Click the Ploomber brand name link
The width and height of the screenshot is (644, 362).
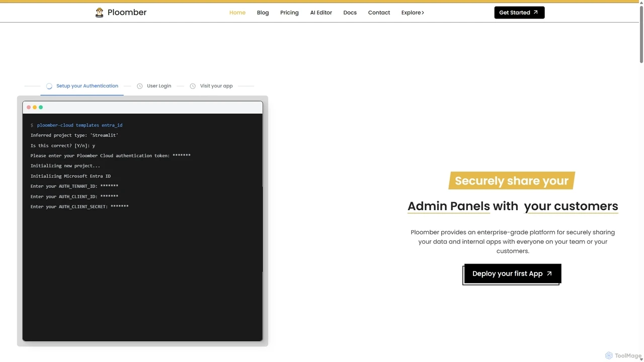coord(127,13)
